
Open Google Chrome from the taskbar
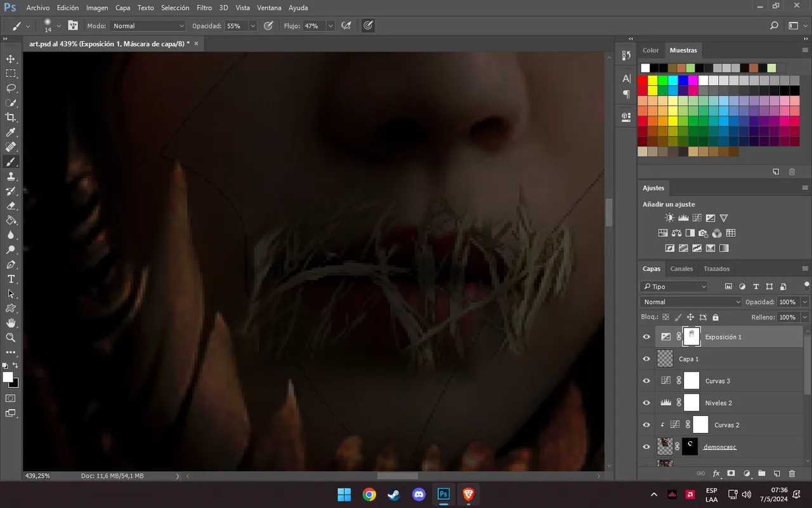[x=369, y=494]
